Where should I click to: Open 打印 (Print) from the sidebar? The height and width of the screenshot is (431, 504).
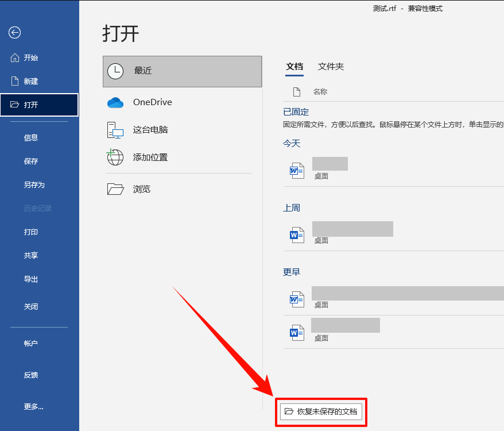pyautogui.click(x=30, y=232)
